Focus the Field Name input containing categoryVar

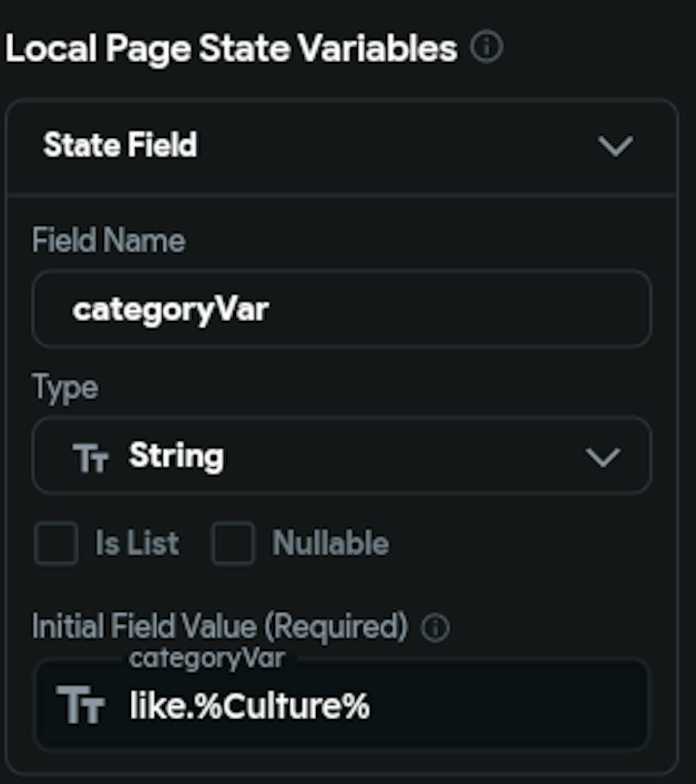point(341,309)
